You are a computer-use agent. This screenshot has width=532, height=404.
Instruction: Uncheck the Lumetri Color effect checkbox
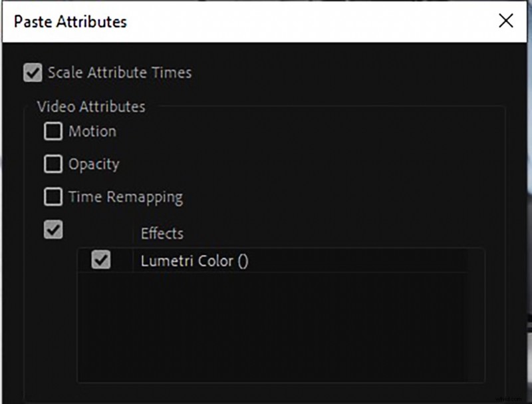click(x=100, y=261)
